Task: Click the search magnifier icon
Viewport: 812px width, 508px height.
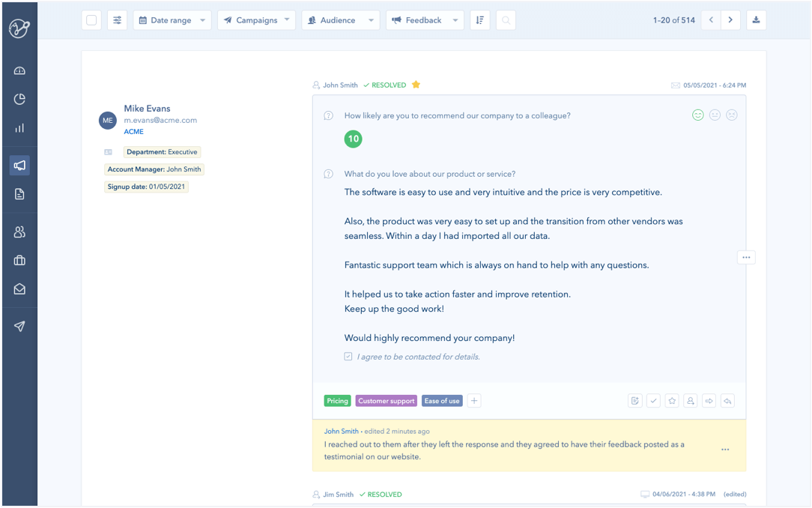Action: (x=506, y=20)
